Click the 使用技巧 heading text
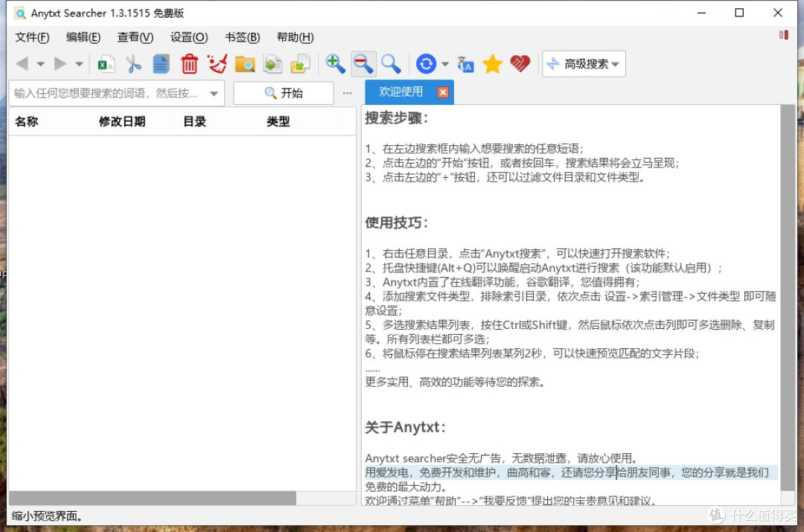This screenshot has height=532, width=804. [x=396, y=223]
